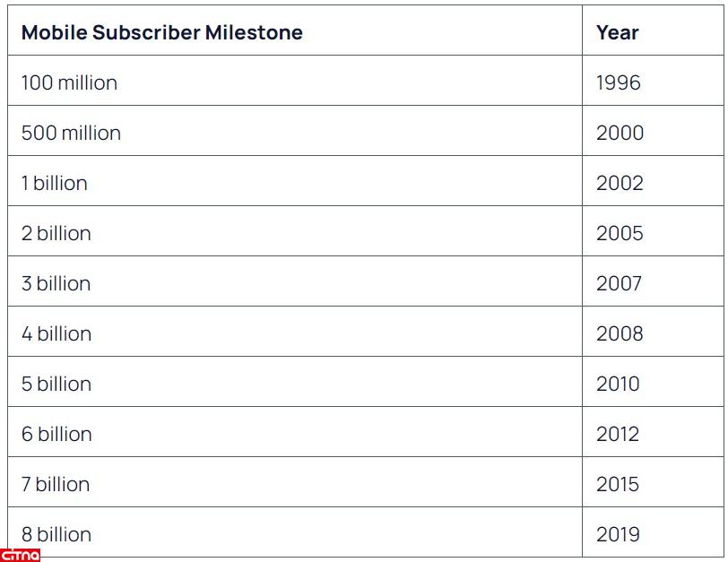This screenshot has height=562, width=728.
Task: Select the 1 billion milestone cell
Action: (x=55, y=184)
